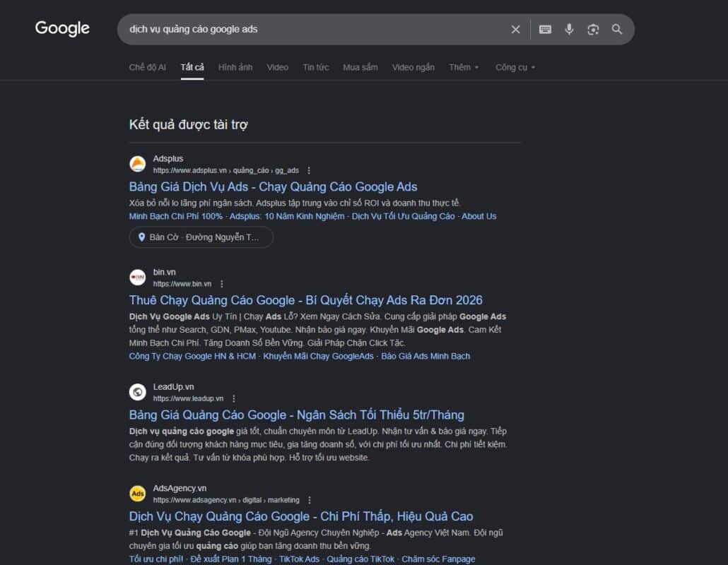Image resolution: width=728 pixels, height=565 pixels.
Task: Open the three-dot menu for the LeadUp.vn ad
Action: tap(233, 398)
